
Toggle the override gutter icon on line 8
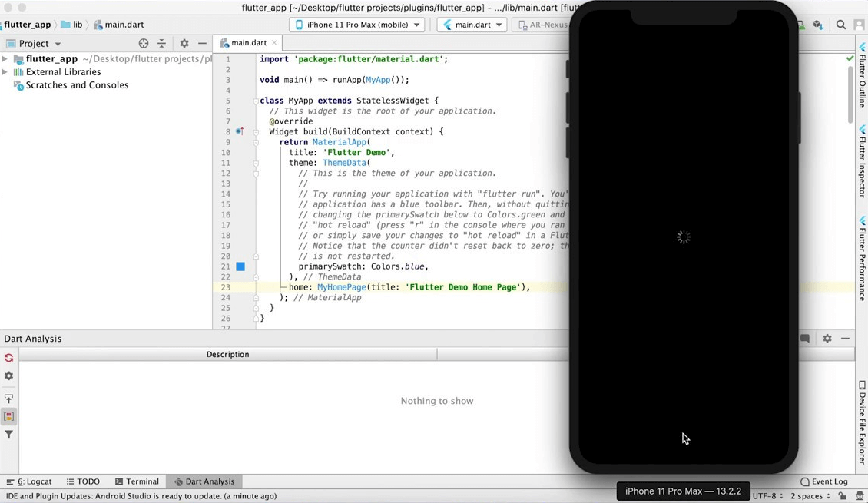240,131
